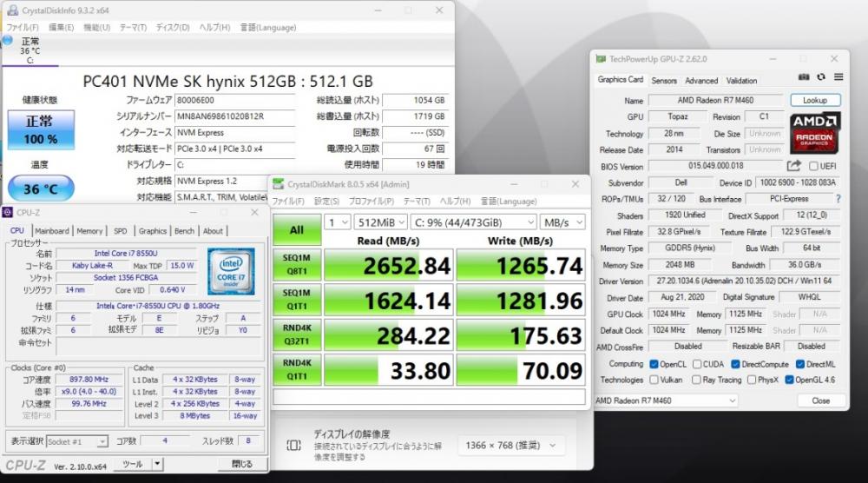Click the GPU-Z refresh icon
This screenshot has height=483, width=868.
(821, 77)
